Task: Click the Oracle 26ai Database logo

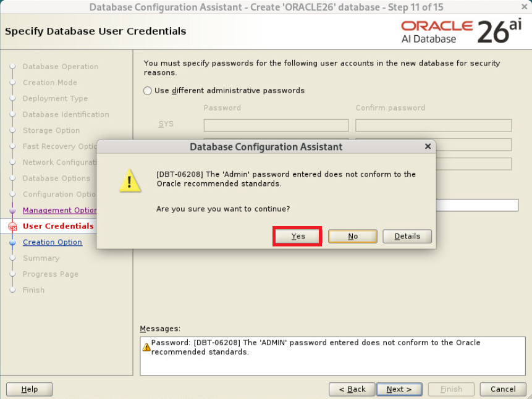Action: click(461, 32)
